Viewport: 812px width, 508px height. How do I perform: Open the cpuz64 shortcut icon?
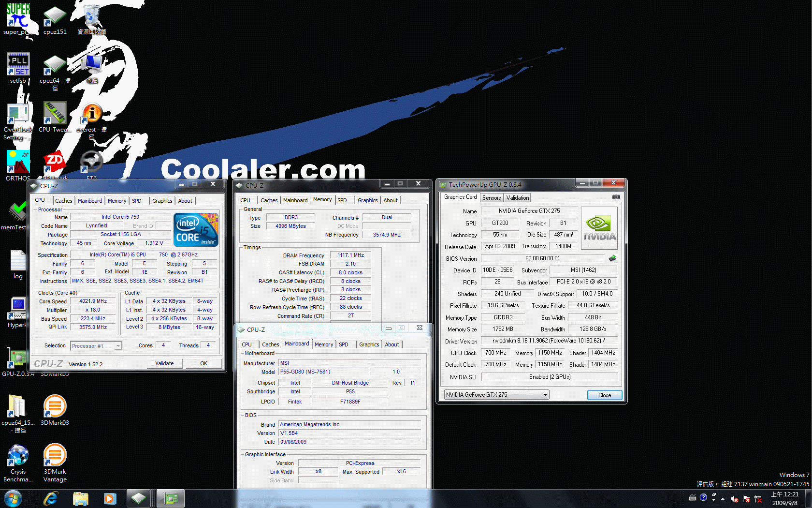pos(55,72)
